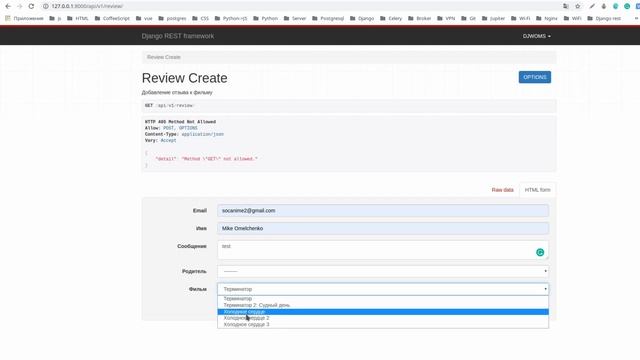Viewport: 640px width, 360px height.
Task: Bookmark this page with the star icon
Action: point(578,6)
